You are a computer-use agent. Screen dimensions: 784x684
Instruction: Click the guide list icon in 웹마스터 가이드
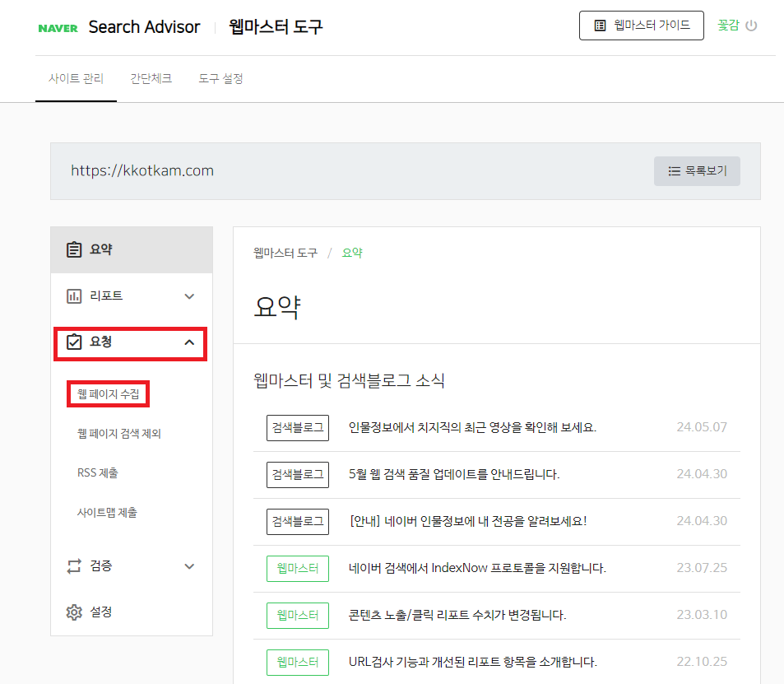click(600, 26)
